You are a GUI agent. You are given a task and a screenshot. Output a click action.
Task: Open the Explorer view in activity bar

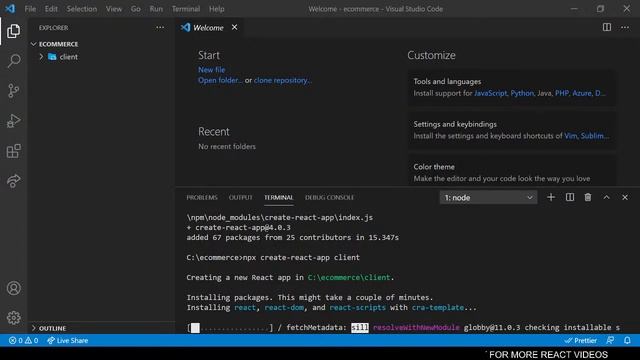pyautogui.click(x=13, y=31)
